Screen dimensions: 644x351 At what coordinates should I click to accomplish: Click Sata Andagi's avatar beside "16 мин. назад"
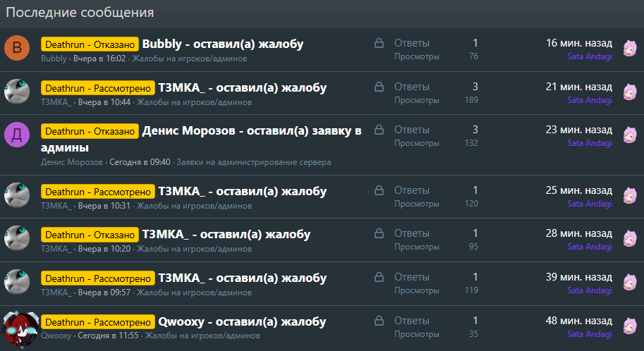pyautogui.click(x=629, y=48)
